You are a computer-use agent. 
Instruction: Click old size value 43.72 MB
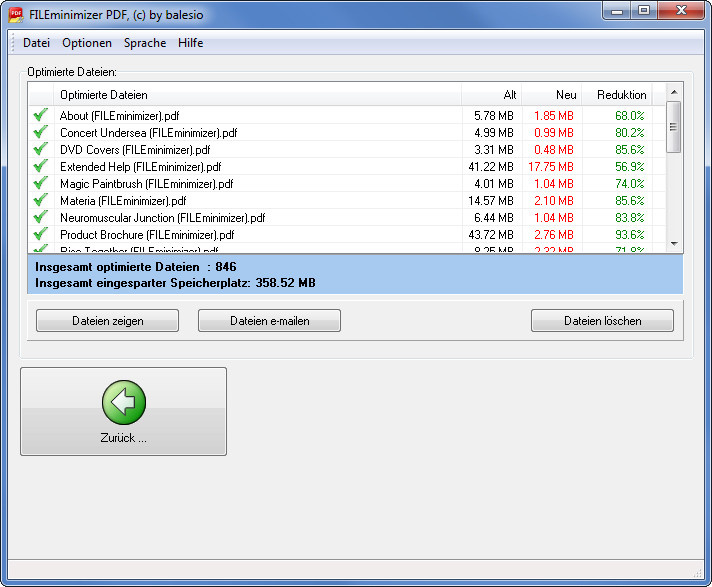(x=491, y=235)
